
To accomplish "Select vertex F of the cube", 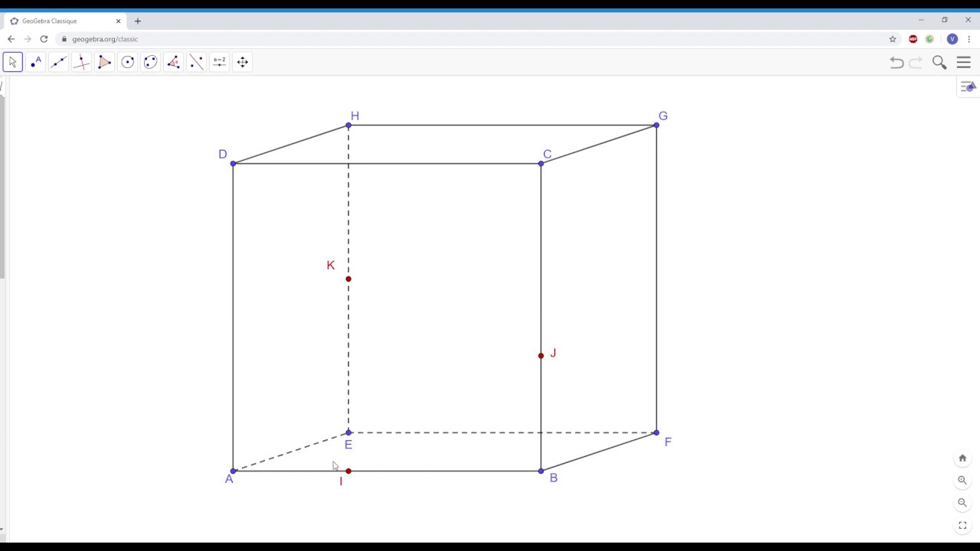I will [x=656, y=432].
